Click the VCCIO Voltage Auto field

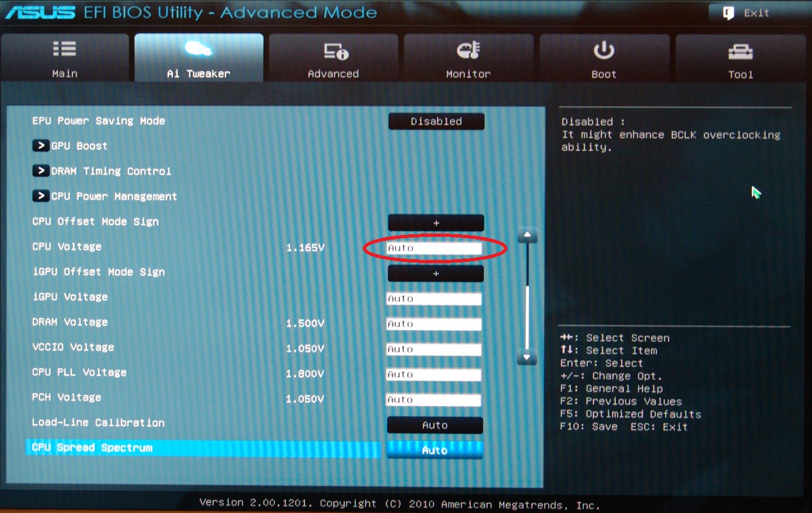pyautogui.click(x=434, y=349)
